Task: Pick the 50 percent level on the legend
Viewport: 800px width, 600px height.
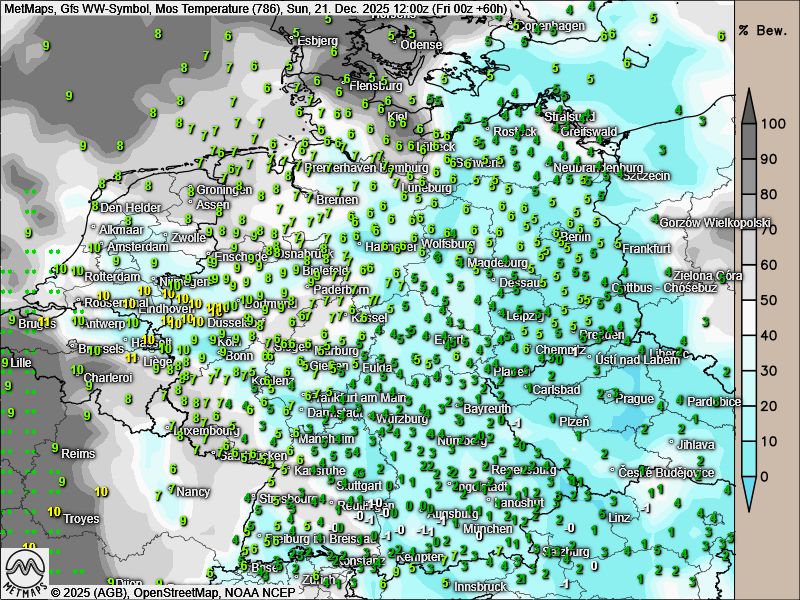Action: pos(769,300)
